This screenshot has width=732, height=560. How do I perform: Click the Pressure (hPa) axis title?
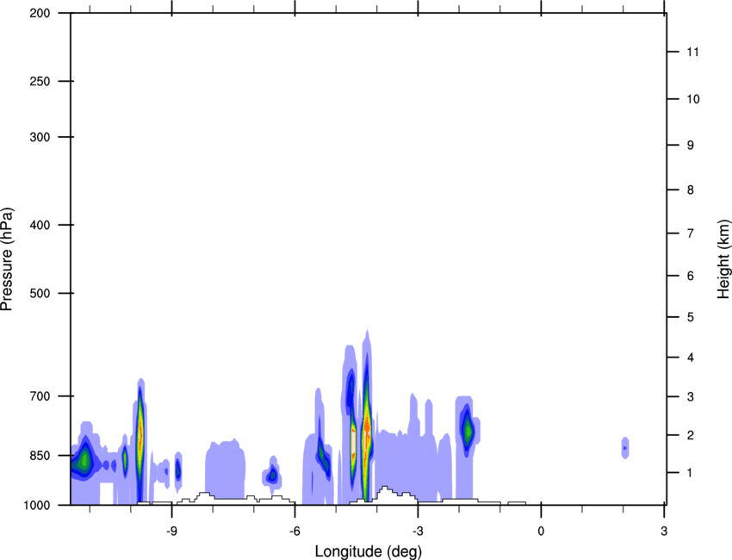[7, 259]
